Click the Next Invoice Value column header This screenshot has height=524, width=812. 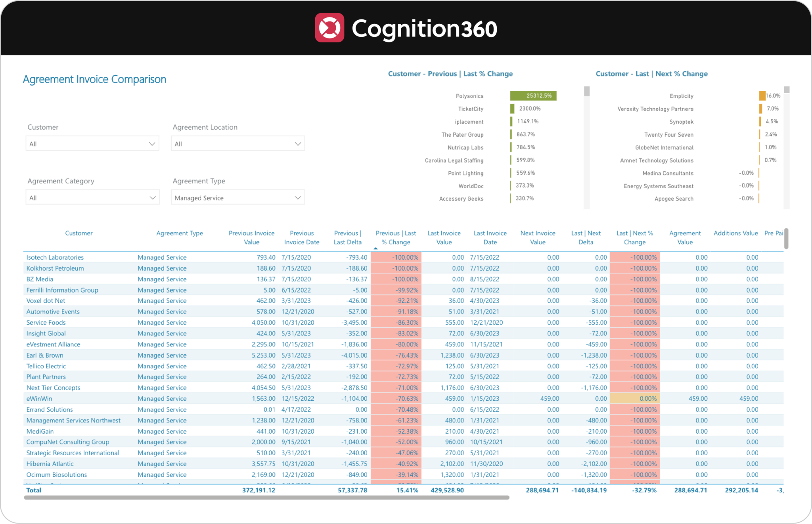coord(538,237)
